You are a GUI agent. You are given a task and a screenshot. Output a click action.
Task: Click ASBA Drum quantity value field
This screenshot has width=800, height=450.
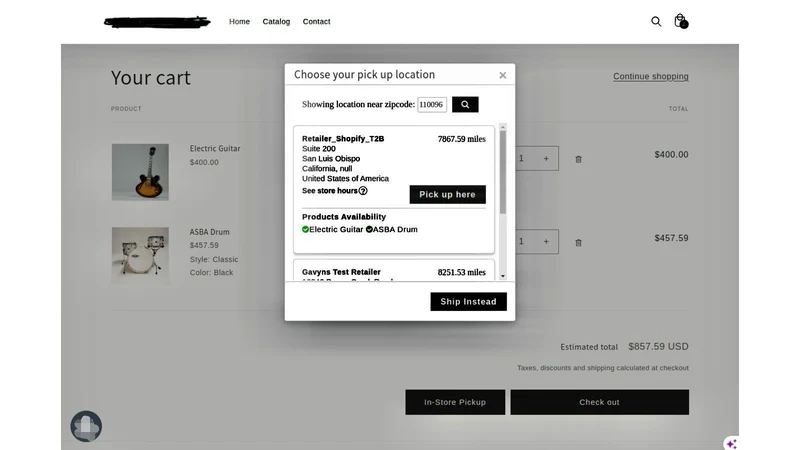click(521, 242)
